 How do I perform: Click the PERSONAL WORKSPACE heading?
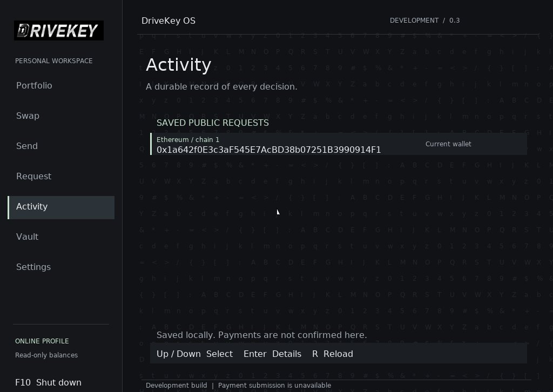pos(54,61)
